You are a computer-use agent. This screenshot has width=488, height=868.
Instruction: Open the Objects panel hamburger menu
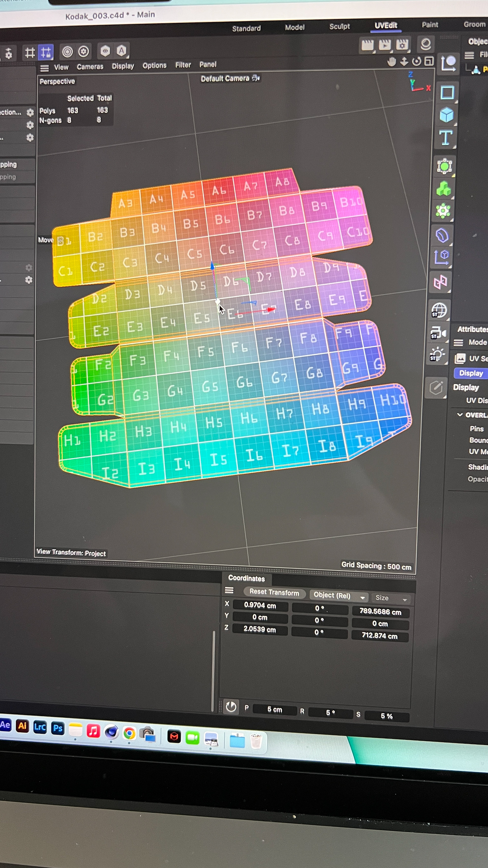[469, 55]
